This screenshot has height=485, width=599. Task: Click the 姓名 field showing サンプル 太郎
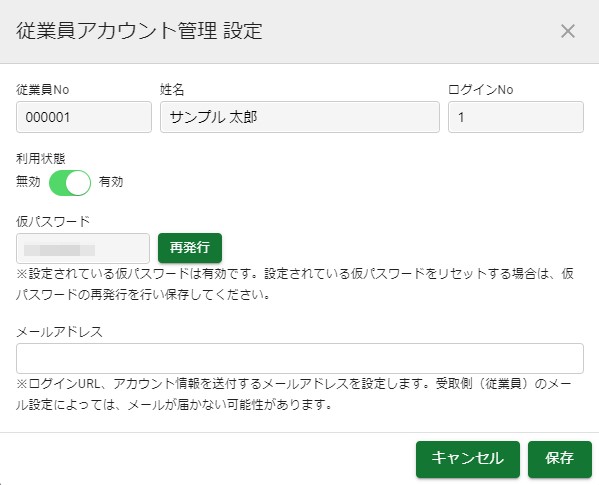tap(300, 117)
